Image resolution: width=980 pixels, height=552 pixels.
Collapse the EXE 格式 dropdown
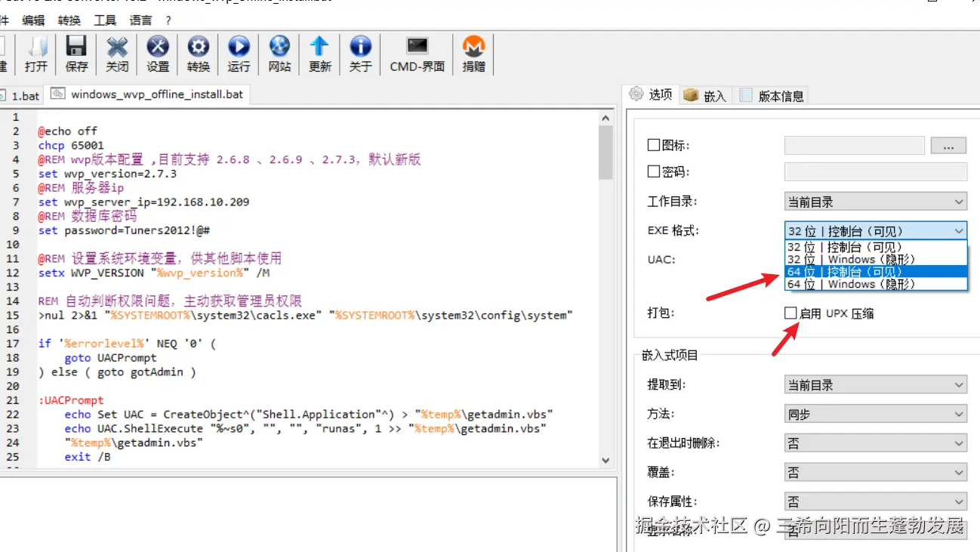(876, 231)
